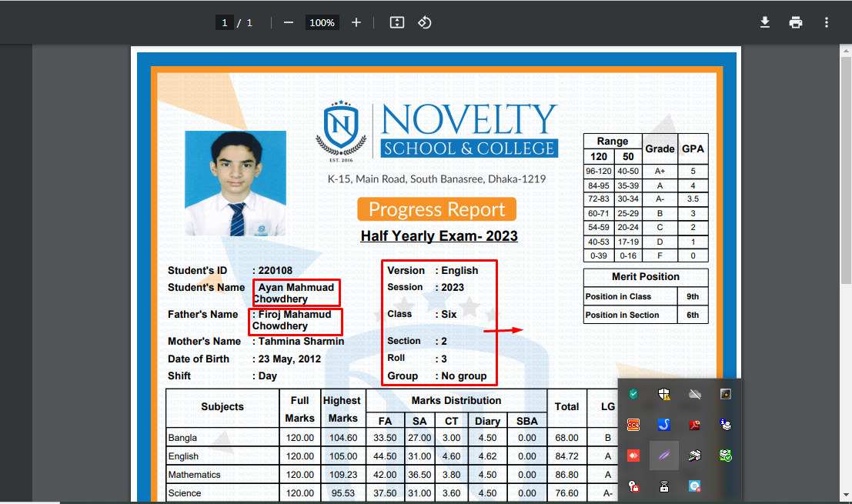Open Kaspersky green shield tray icon

(633, 394)
